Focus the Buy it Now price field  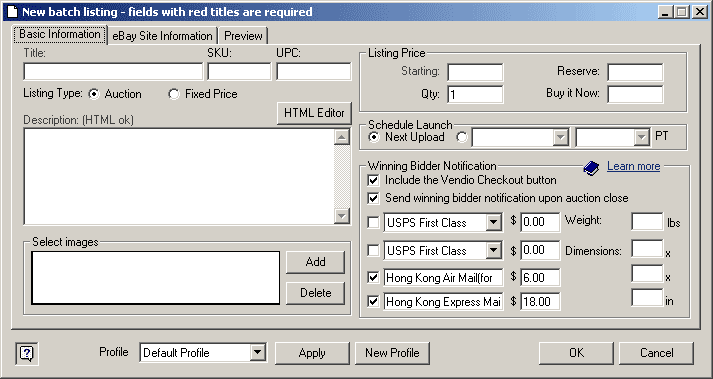(x=635, y=95)
